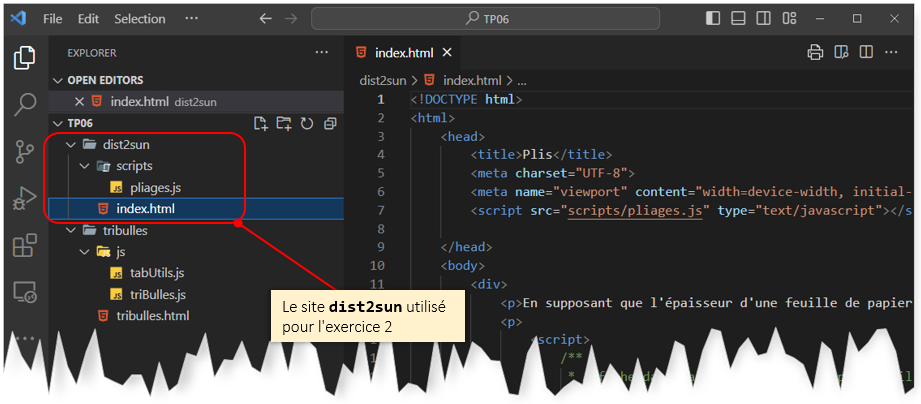Click the <title>Plis</title> code line

541,155
